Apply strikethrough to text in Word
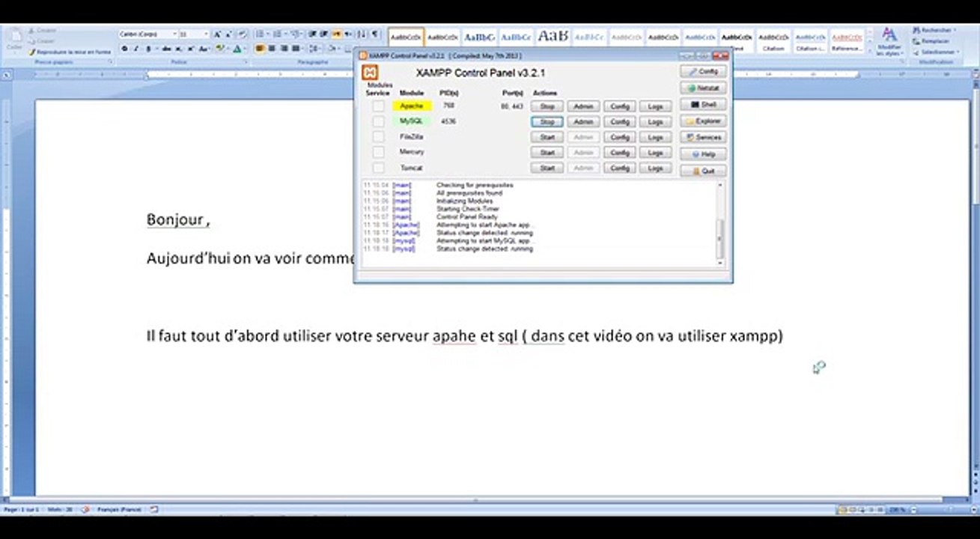 (x=166, y=49)
